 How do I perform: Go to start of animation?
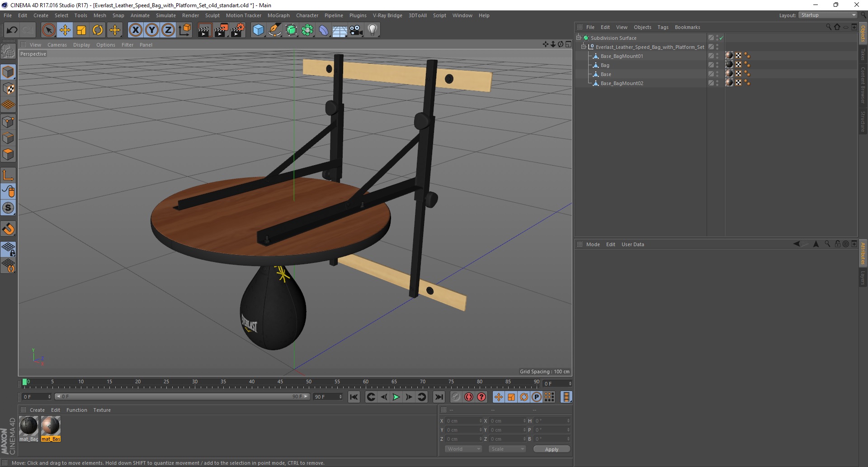tap(354, 397)
